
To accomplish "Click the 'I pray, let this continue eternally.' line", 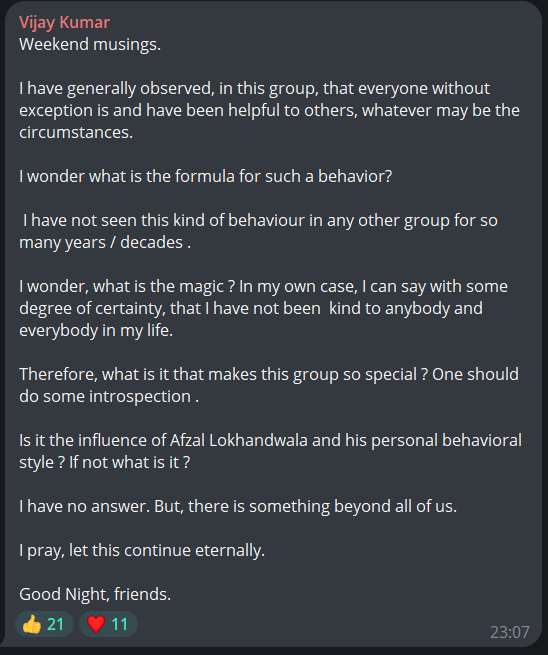I will click(x=142, y=551).
